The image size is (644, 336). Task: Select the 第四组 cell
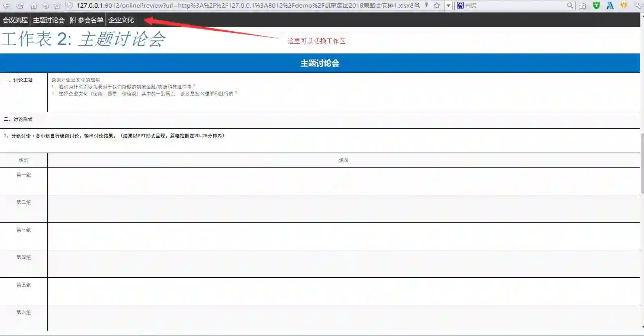coord(23,264)
